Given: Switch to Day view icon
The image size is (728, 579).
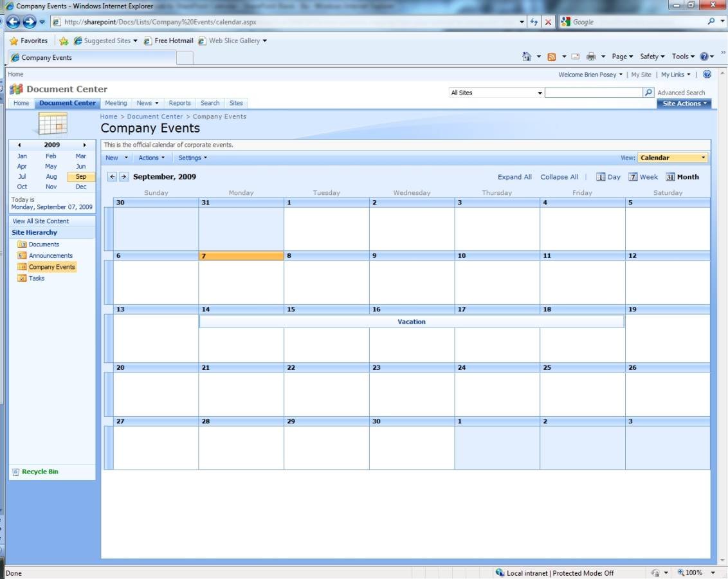Looking at the screenshot, I should point(601,177).
